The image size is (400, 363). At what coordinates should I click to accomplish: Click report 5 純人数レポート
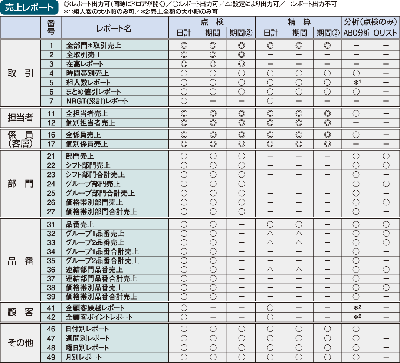point(88,82)
